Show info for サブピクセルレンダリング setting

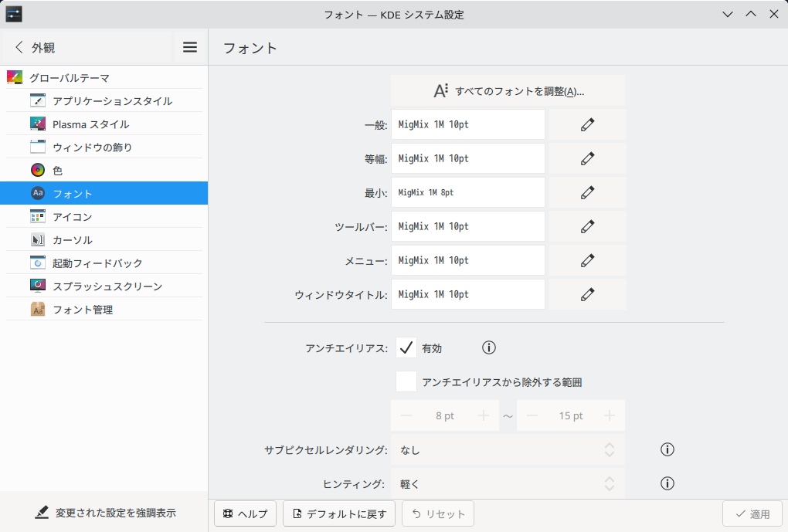coord(667,449)
